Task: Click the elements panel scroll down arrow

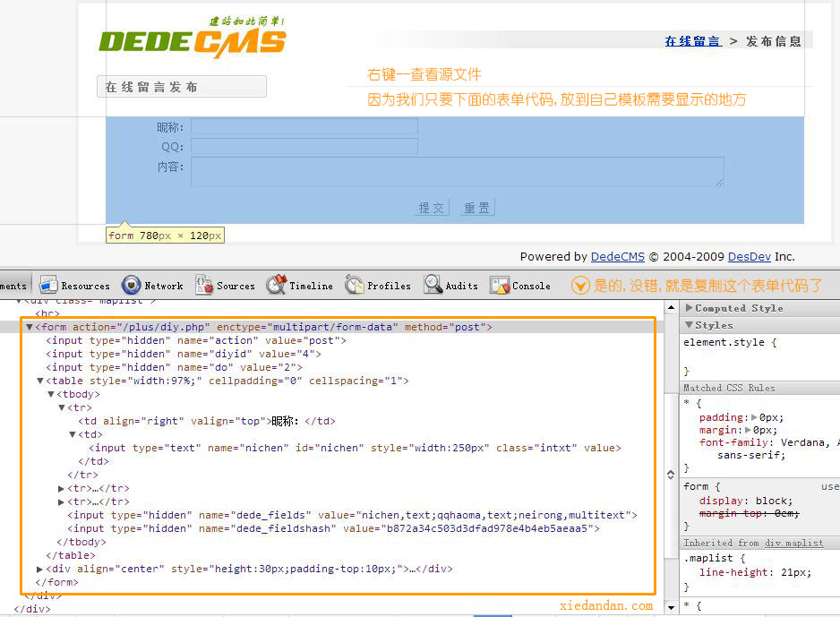Action: [671, 607]
